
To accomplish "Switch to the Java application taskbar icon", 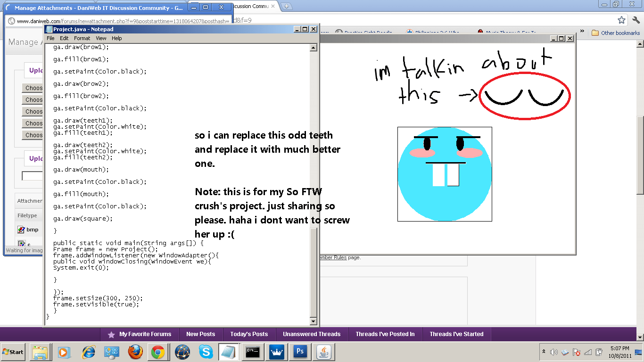I will (324, 352).
